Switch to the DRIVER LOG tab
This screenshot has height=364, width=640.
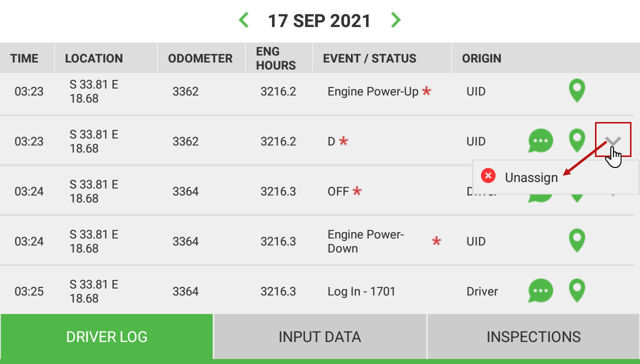[x=106, y=336]
